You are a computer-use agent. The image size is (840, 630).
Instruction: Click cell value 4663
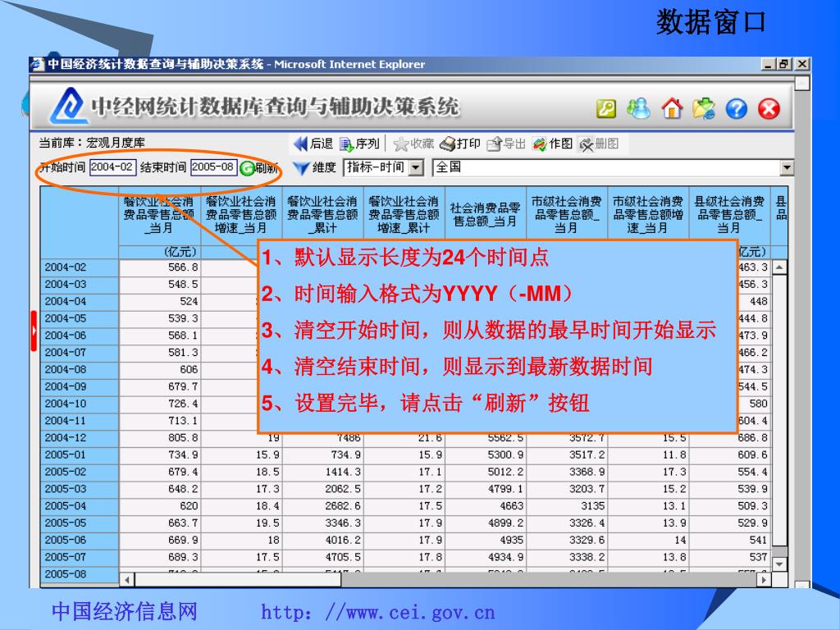(486, 505)
